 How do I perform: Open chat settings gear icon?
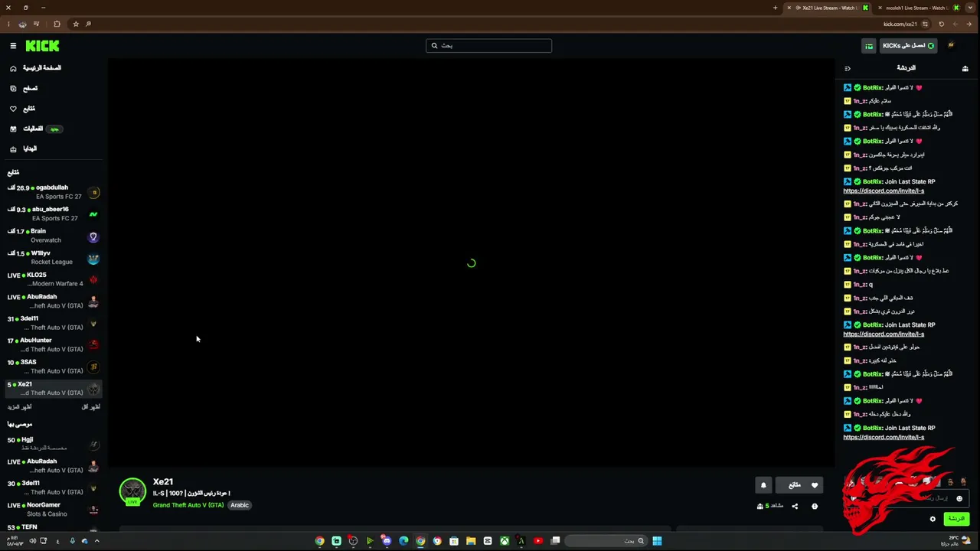pyautogui.click(x=933, y=519)
